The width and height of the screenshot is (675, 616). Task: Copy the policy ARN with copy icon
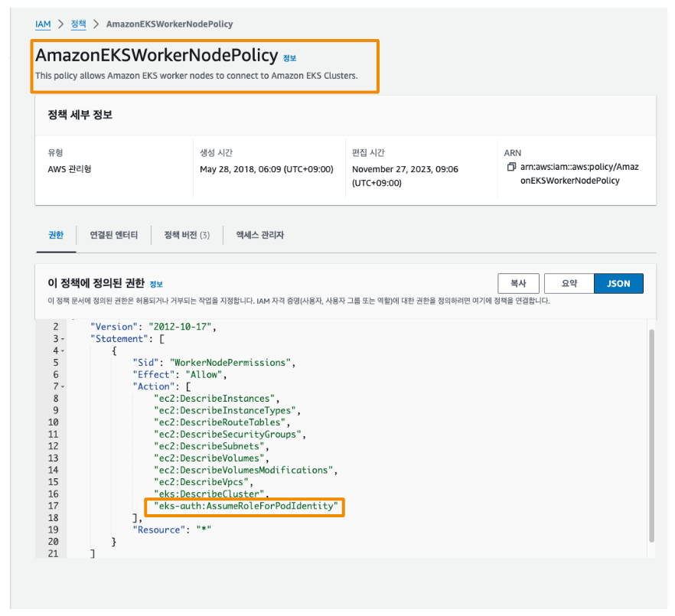tap(511, 167)
